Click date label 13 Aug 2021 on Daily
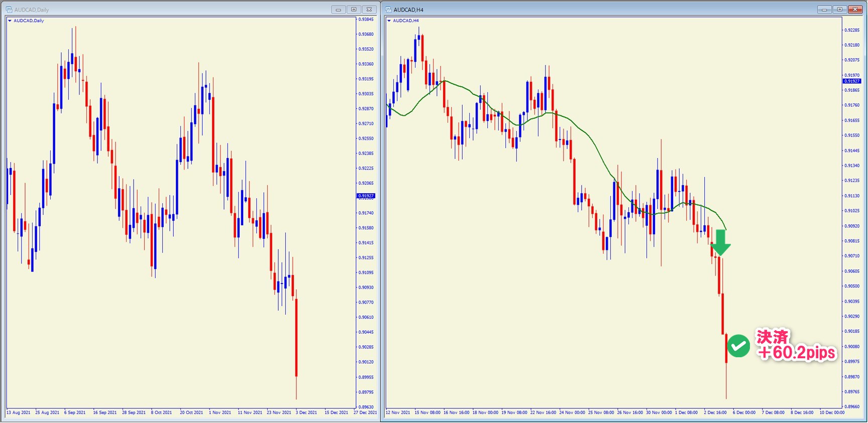The image size is (868, 423). point(18,412)
